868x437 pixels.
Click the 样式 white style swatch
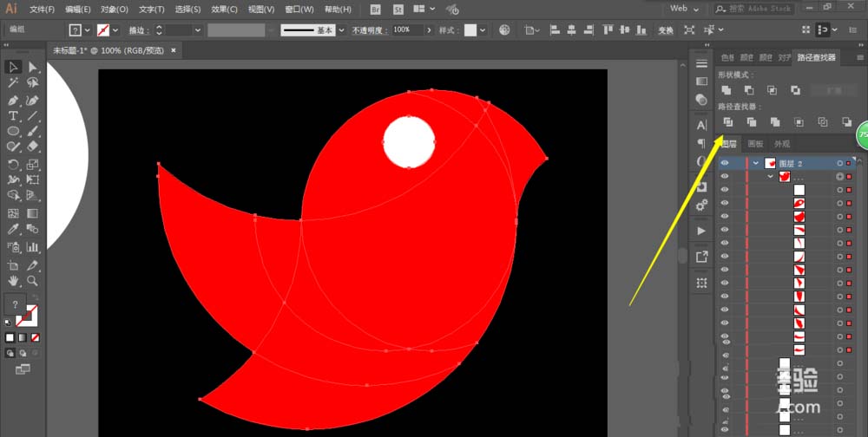click(470, 29)
